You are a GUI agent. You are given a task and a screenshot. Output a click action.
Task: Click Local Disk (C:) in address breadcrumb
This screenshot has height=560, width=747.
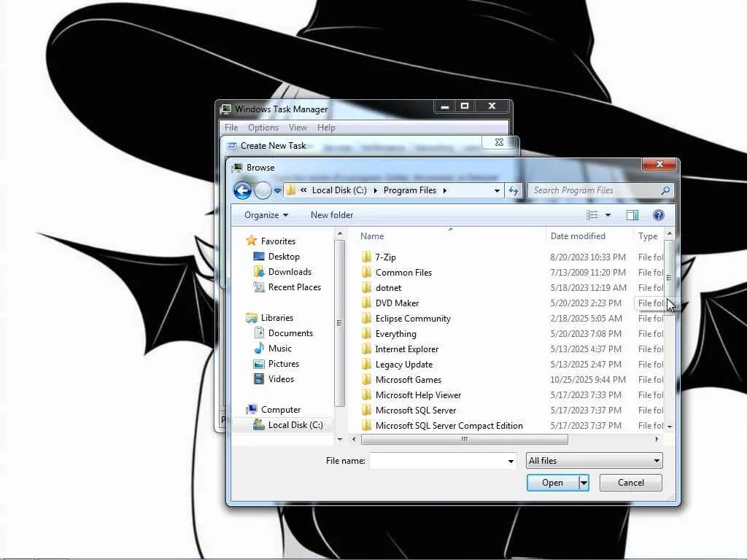click(339, 190)
